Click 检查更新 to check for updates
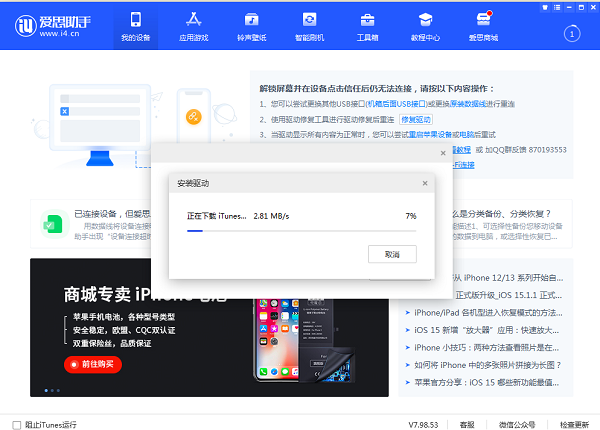600x430 pixels. 573,424
